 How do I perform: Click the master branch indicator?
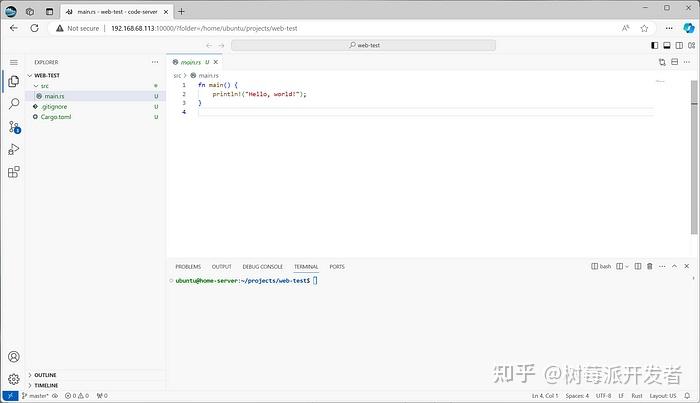tap(35, 395)
